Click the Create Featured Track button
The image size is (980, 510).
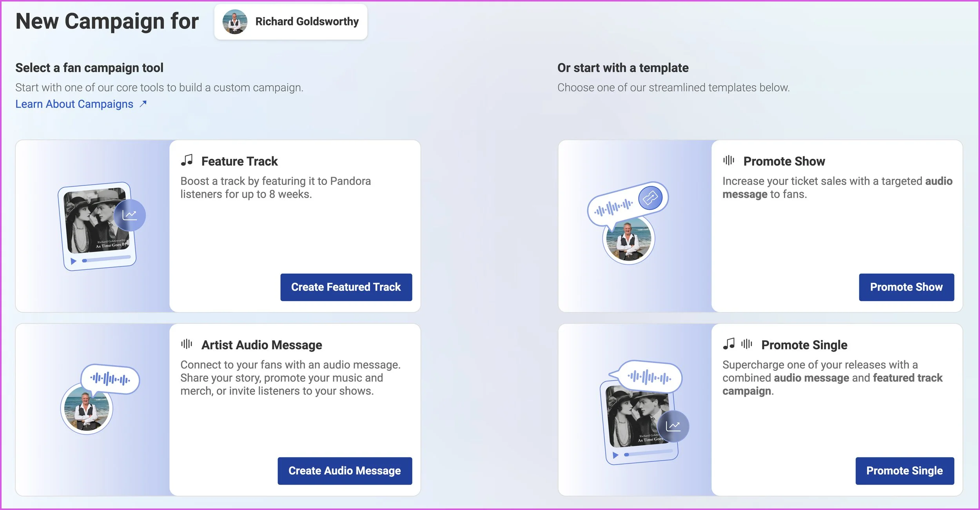pyautogui.click(x=346, y=287)
